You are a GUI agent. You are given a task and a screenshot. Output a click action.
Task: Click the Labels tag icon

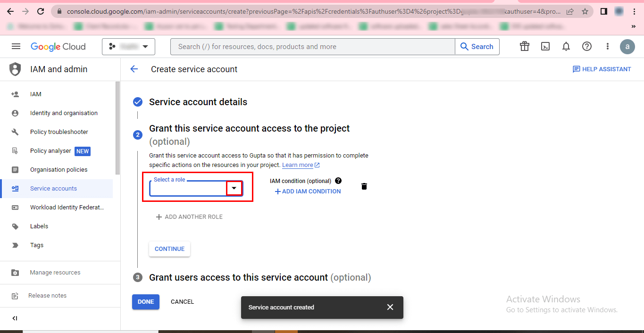point(15,226)
